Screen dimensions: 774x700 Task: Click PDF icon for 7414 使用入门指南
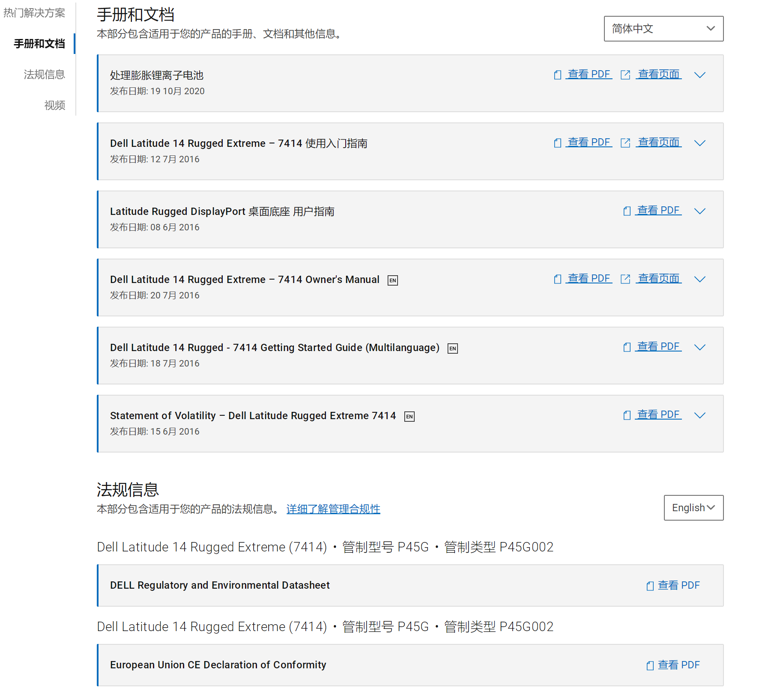[x=557, y=143]
